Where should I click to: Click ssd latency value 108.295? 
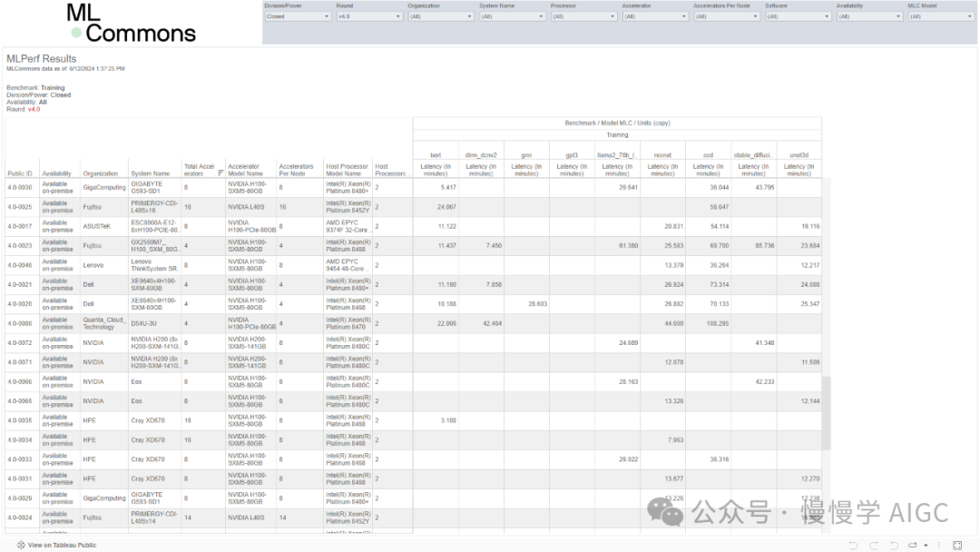pyautogui.click(x=718, y=323)
